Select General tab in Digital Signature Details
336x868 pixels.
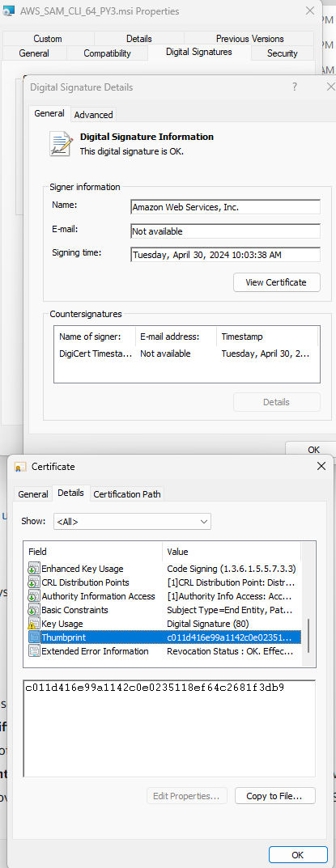[x=49, y=113]
